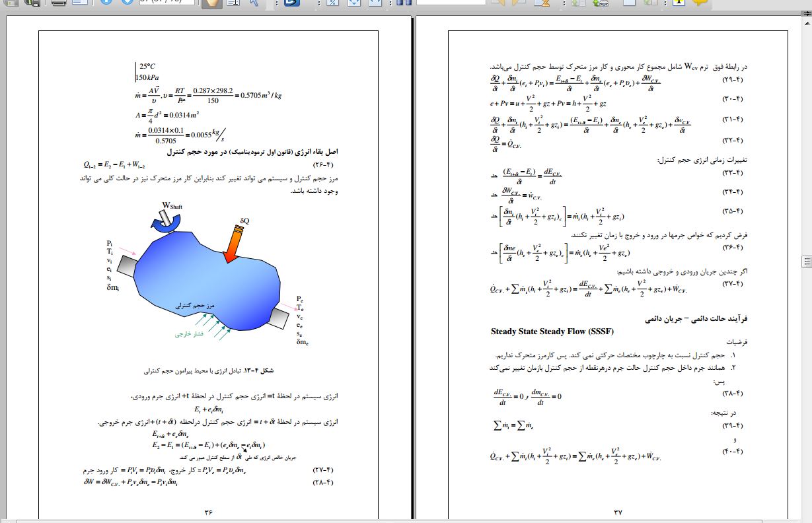Image resolution: width=812 pixels, height=523 pixels.
Task: Select the Text Select tool
Action: tap(233, 3)
